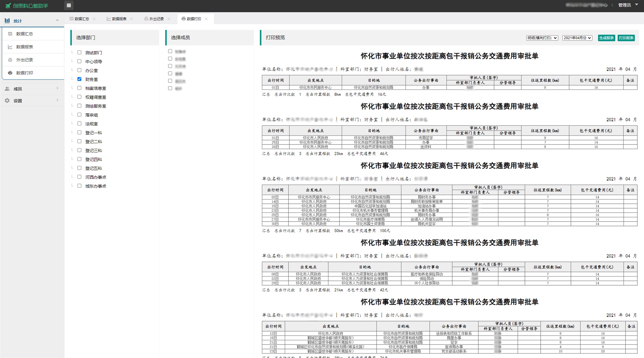This screenshot has width=644, height=358.
Task: Click the 选择部门 panel heading
Action: click(86, 38)
